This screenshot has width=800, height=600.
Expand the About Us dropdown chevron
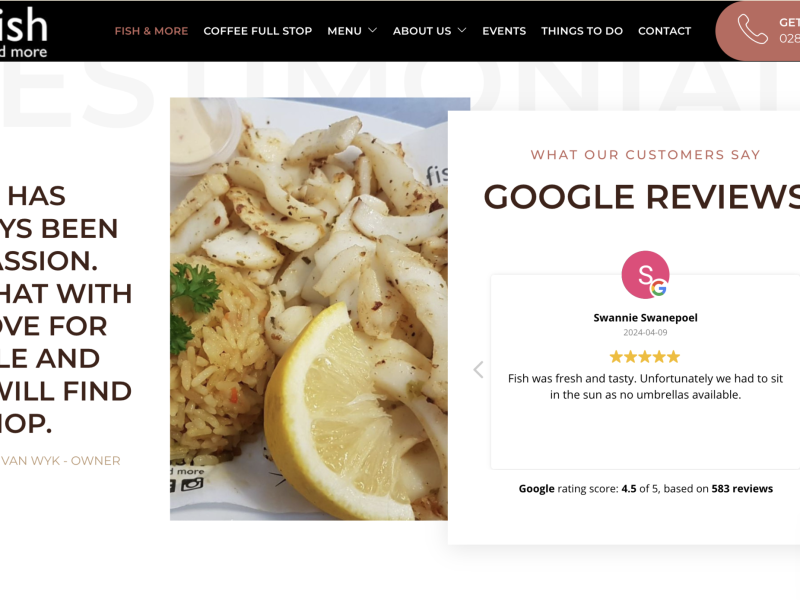(x=462, y=31)
